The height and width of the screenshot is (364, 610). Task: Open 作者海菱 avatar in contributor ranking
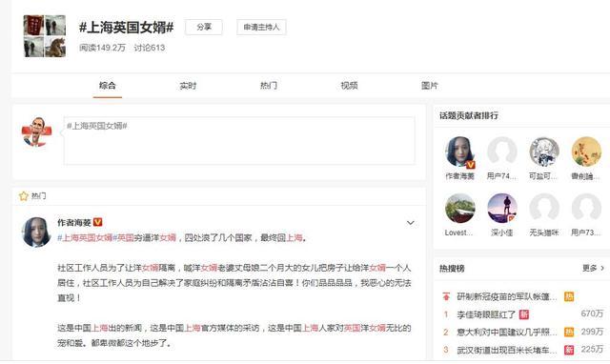(x=459, y=152)
